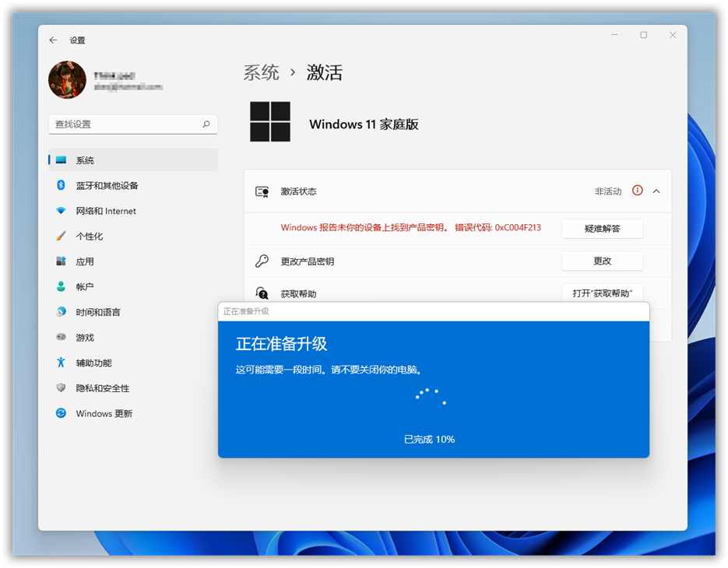This screenshot has width=728, height=568.
Task: Click the accounts person icon
Action: (61, 286)
